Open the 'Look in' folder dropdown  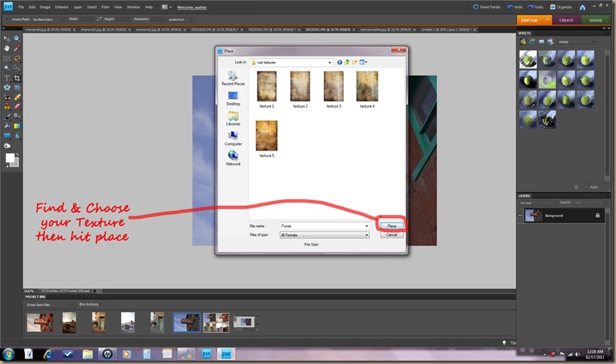tap(329, 62)
